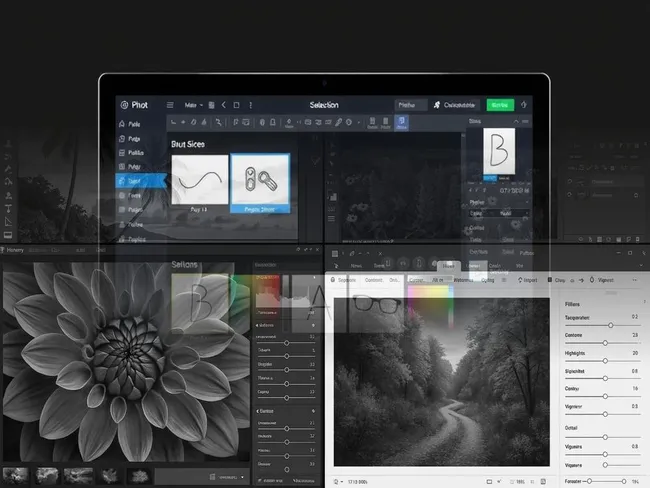Click the third thumbnail in the Honeny filmstrip
The height and width of the screenshot is (488, 650).
click(x=78, y=476)
